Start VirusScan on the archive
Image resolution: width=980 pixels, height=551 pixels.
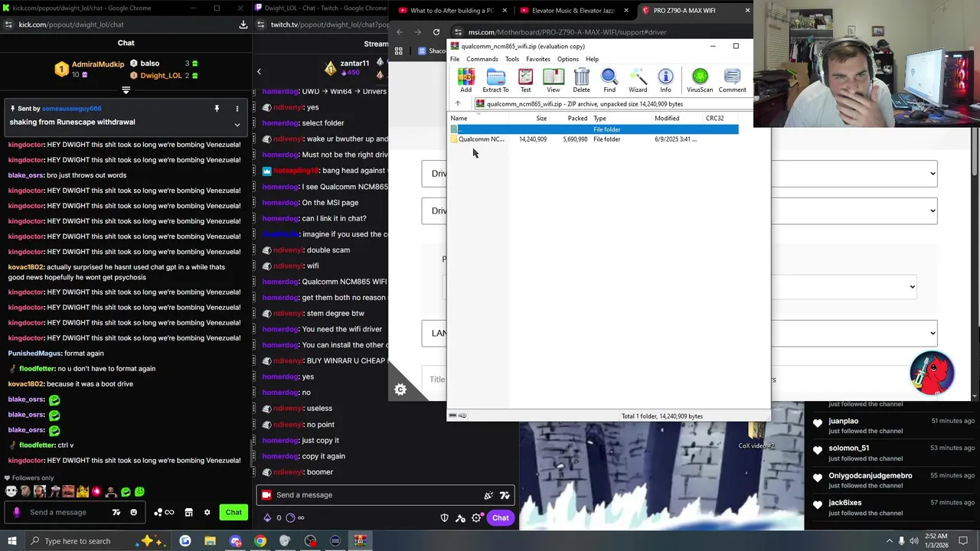pyautogui.click(x=700, y=80)
